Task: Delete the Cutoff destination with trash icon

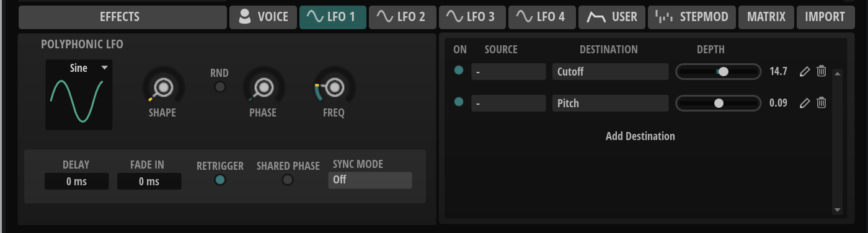Action: pos(821,71)
